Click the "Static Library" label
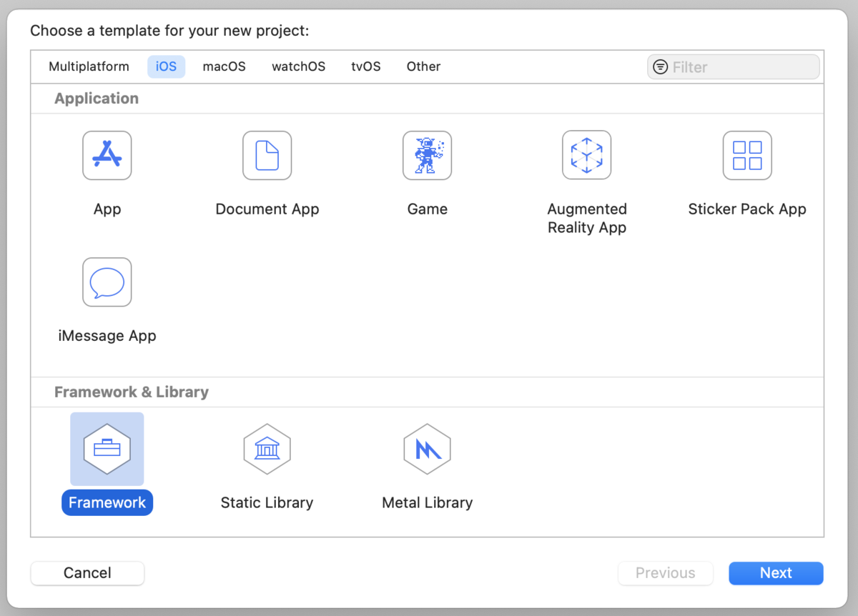 click(267, 502)
